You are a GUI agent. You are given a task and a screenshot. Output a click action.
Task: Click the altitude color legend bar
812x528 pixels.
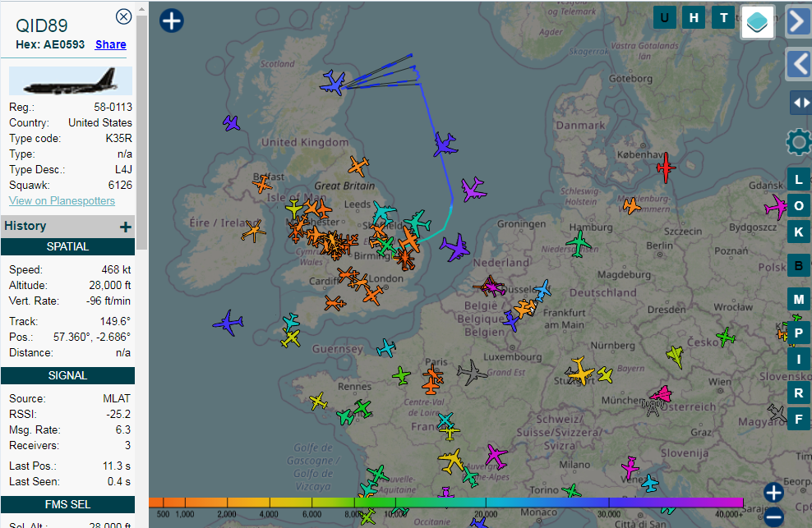(446, 502)
